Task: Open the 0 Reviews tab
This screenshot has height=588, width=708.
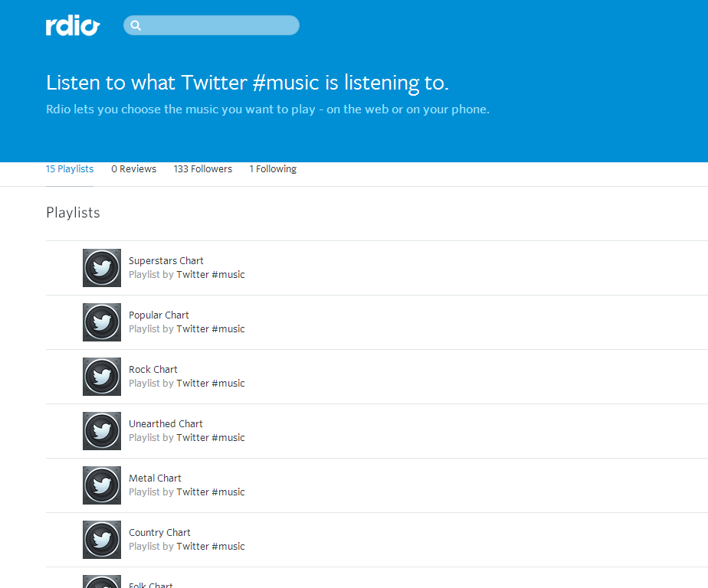Action: point(133,168)
